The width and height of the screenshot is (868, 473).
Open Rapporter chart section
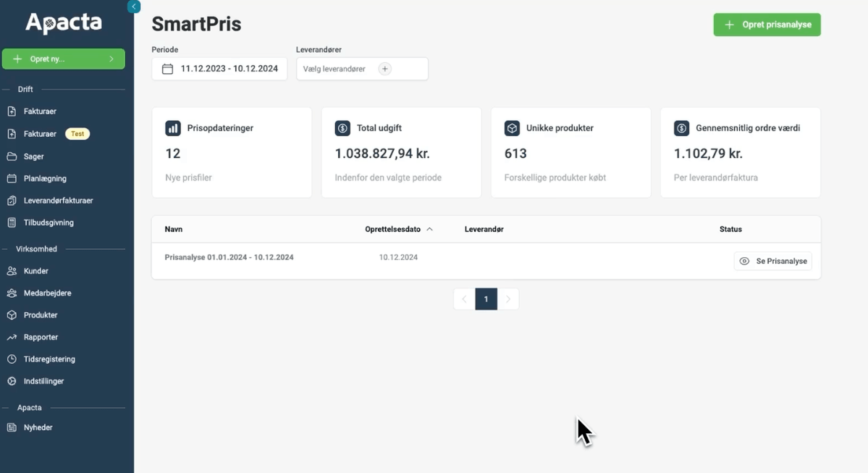(41, 338)
